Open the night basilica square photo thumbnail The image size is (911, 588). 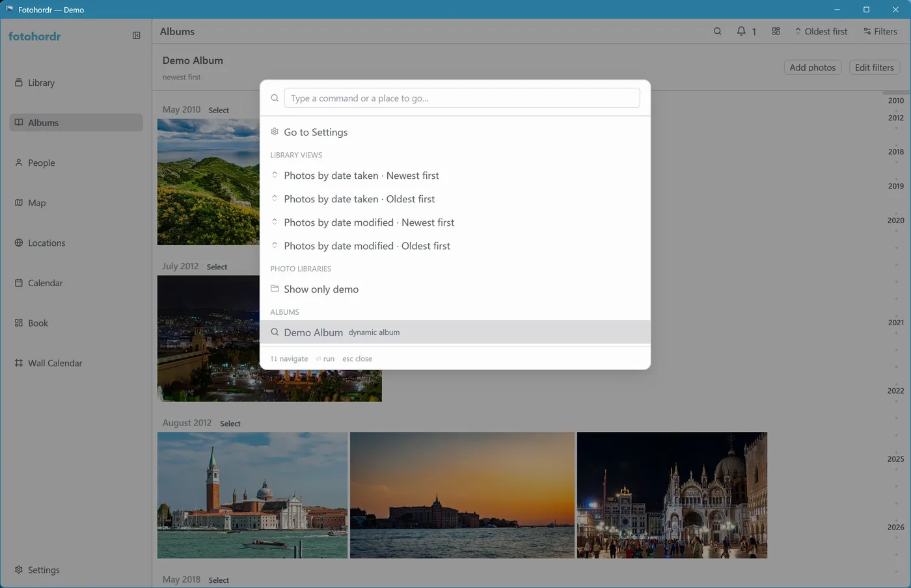point(672,495)
